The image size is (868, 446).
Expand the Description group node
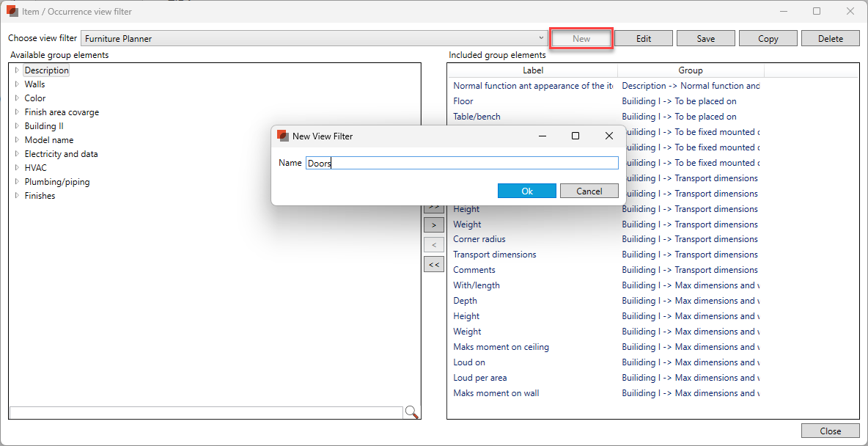pyautogui.click(x=17, y=70)
